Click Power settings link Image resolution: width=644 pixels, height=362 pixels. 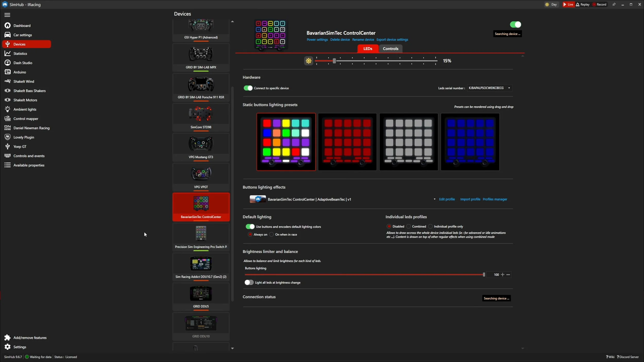[x=317, y=40]
